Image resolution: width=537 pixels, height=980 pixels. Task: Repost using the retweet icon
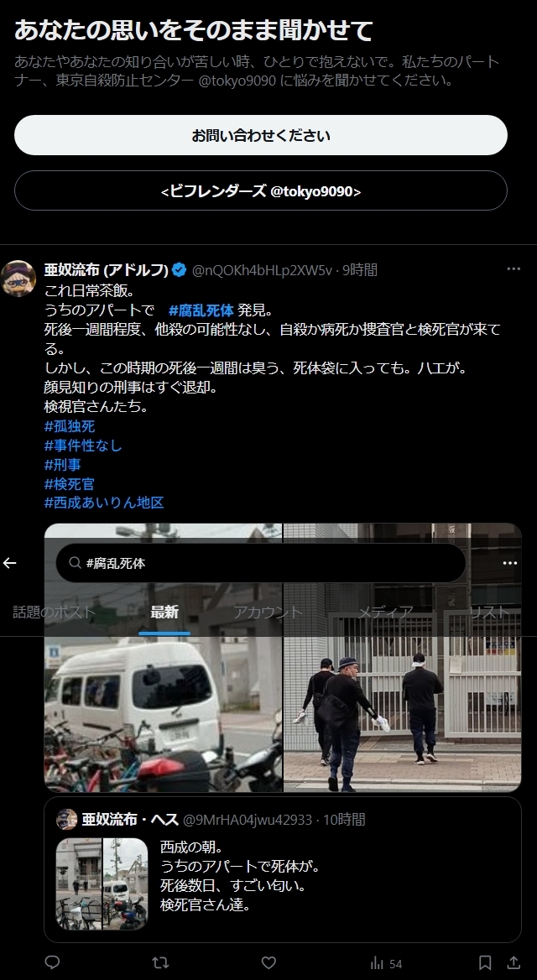[160, 962]
